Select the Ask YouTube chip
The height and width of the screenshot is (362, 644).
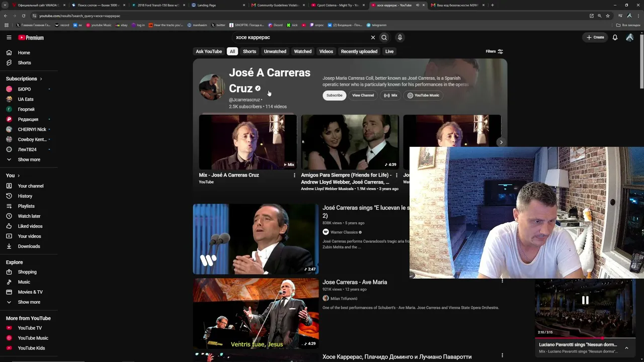pyautogui.click(x=209, y=51)
